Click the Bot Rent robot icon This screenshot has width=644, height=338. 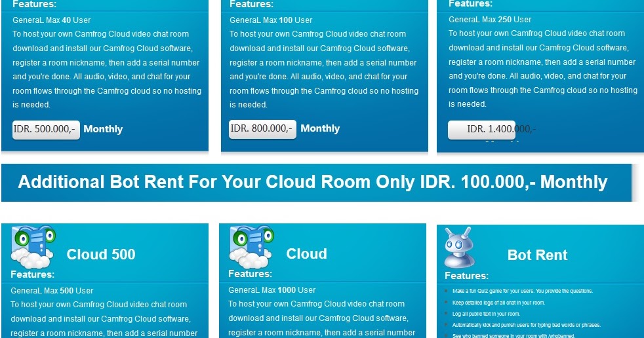pyautogui.click(x=460, y=248)
